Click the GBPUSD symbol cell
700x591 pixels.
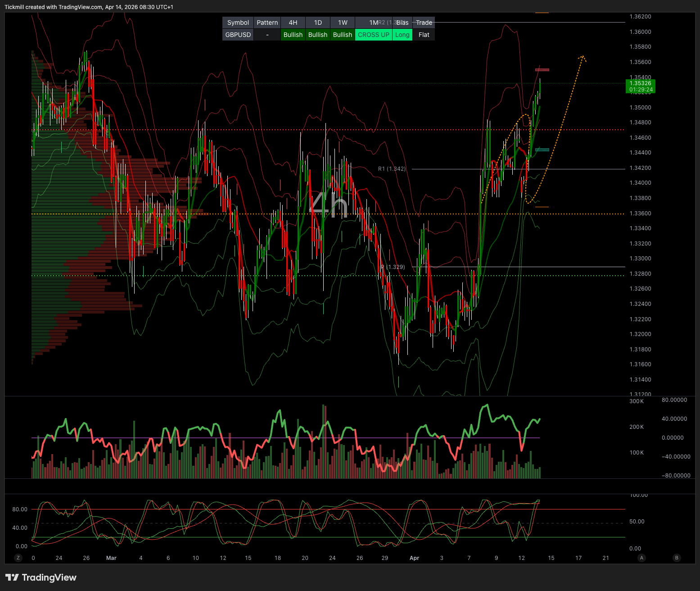(x=238, y=35)
